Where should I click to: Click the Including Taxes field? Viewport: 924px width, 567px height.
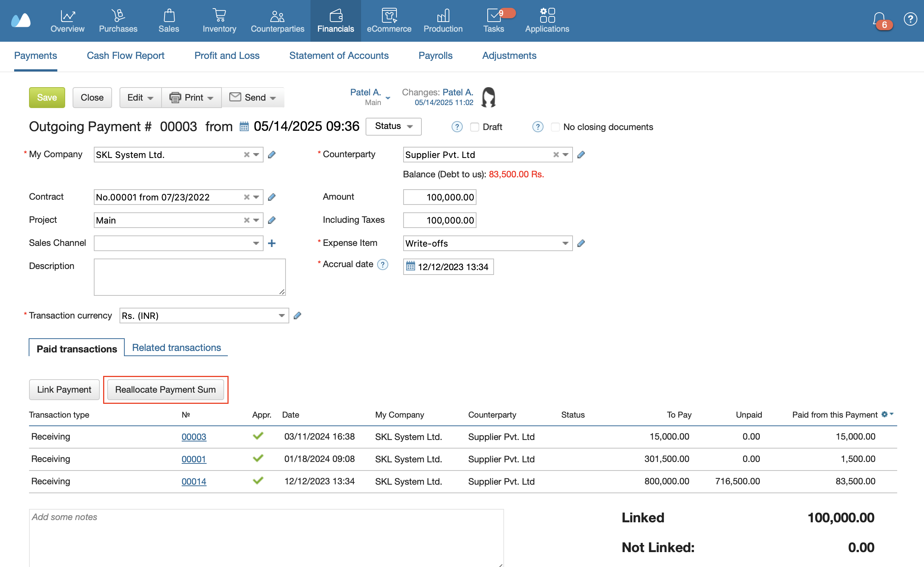click(440, 220)
